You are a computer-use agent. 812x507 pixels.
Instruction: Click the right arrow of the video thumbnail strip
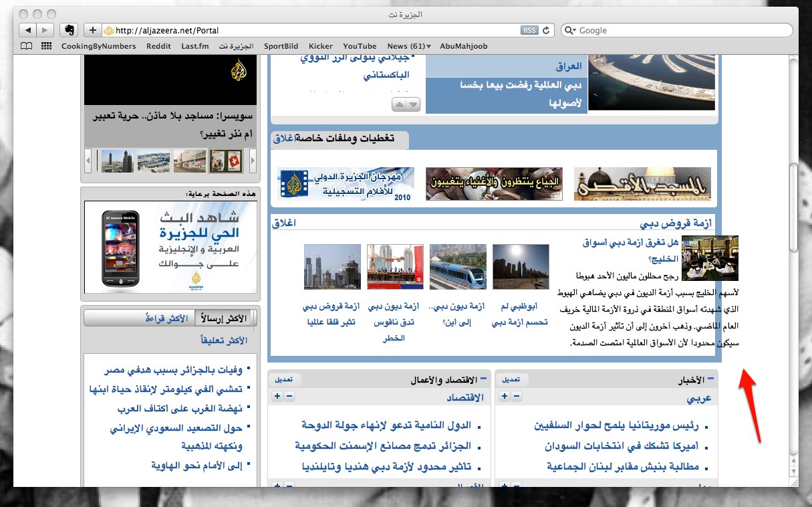pyautogui.click(x=253, y=161)
